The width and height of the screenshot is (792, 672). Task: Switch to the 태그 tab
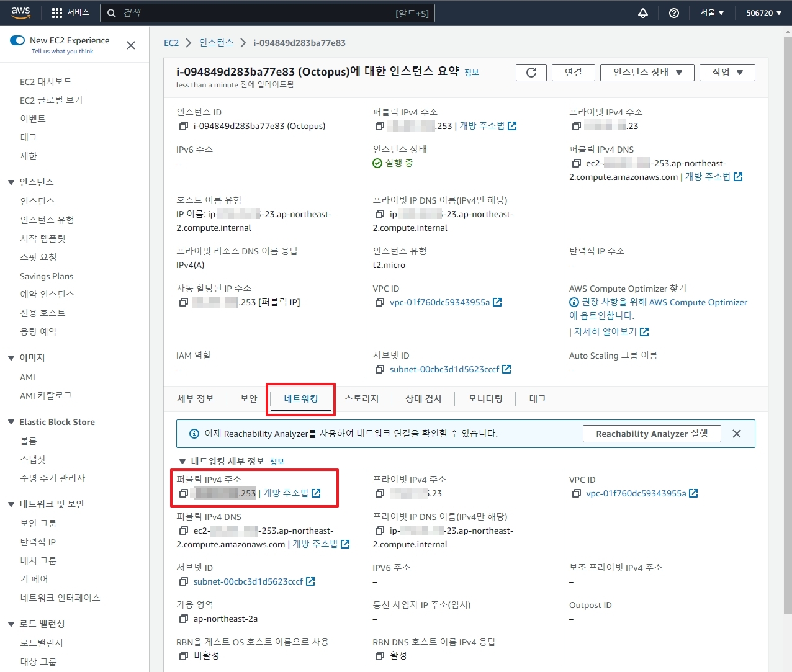pos(538,399)
